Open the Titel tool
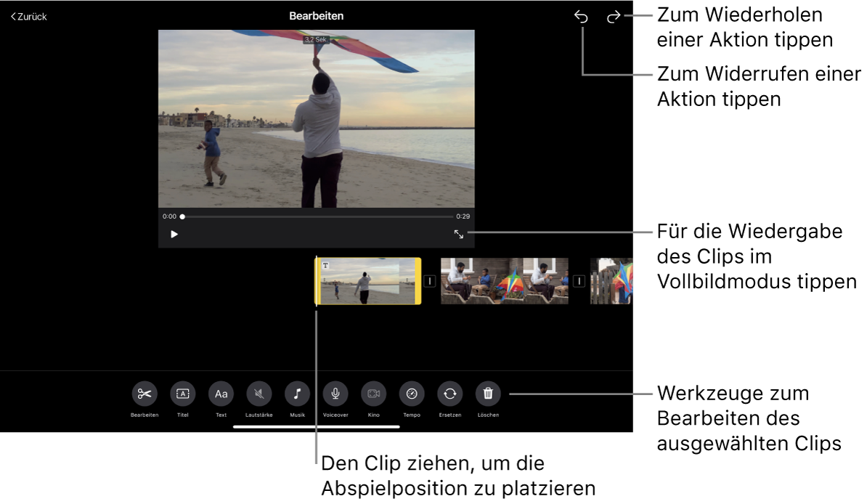This screenshot has height=504, width=867. pos(182,394)
